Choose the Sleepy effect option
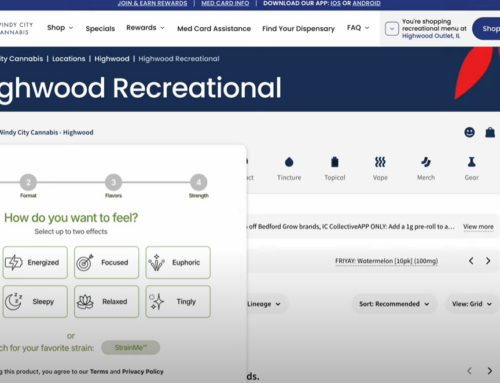500x383 pixels. [35, 301]
